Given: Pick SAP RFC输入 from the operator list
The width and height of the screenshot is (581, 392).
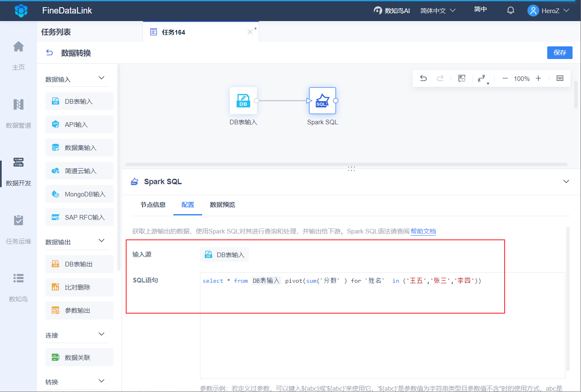Looking at the screenshot, I should click(79, 217).
